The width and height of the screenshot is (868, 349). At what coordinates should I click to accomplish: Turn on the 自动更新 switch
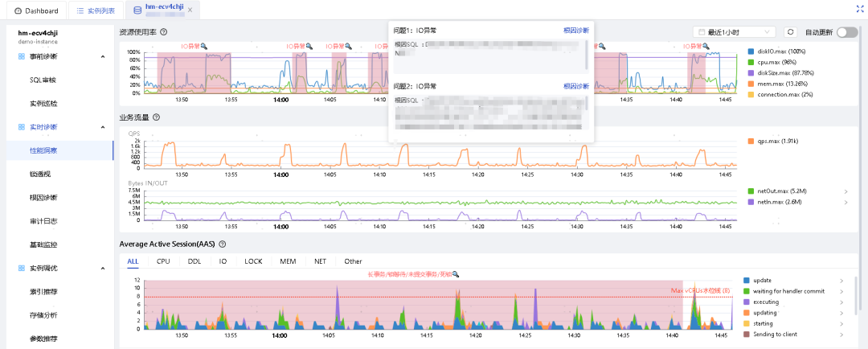click(x=847, y=32)
